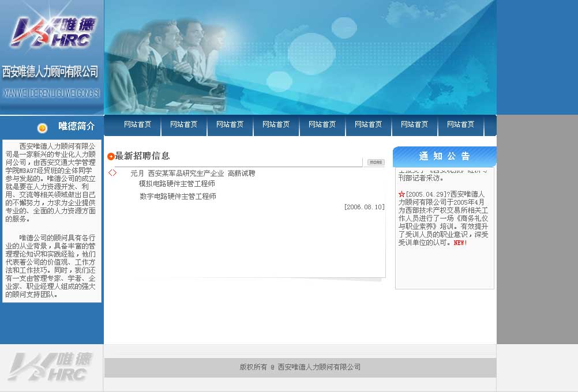This screenshot has height=392, width=578.
Task: Click the HRC logo in the page header
Action: 53,31
